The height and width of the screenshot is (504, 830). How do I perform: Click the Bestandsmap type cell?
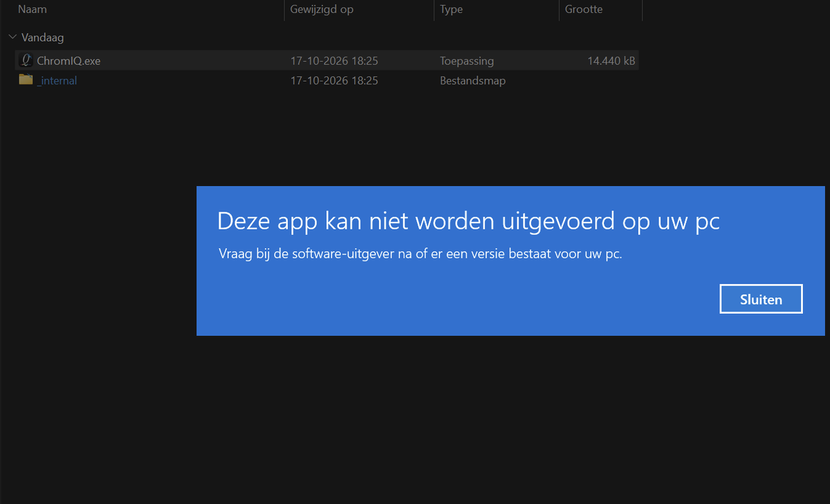tap(472, 81)
